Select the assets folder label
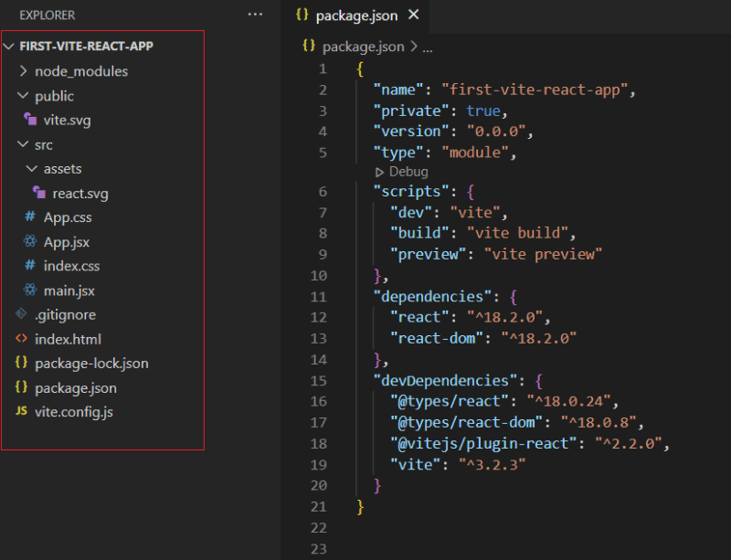This screenshot has width=731, height=560. point(63,169)
